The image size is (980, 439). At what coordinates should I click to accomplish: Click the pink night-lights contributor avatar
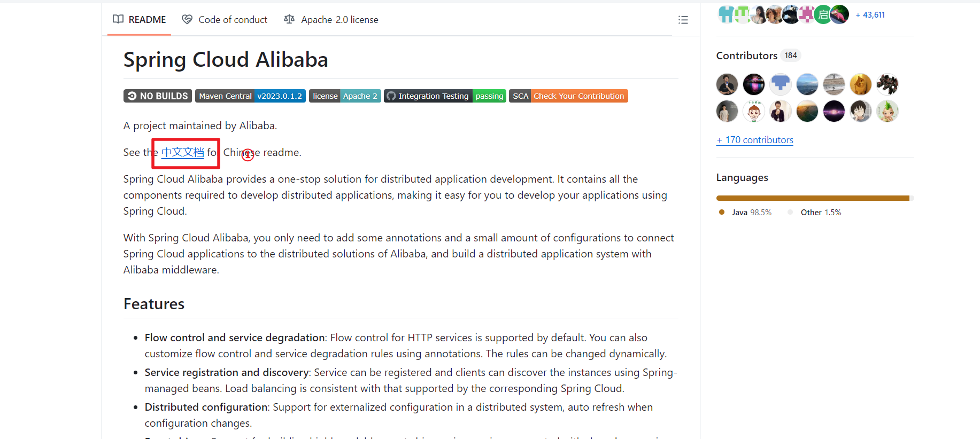(753, 84)
